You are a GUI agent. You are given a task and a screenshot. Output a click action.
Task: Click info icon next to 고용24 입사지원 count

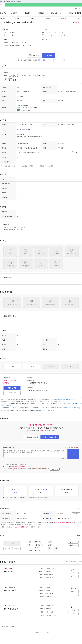(71, 489)
